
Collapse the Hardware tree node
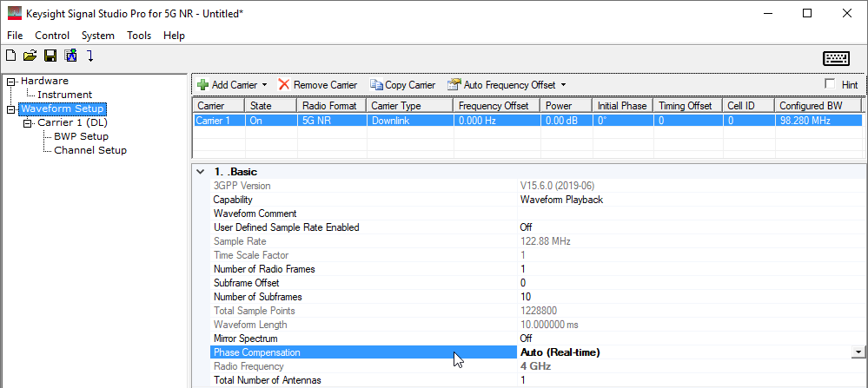[x=10, y=82]
